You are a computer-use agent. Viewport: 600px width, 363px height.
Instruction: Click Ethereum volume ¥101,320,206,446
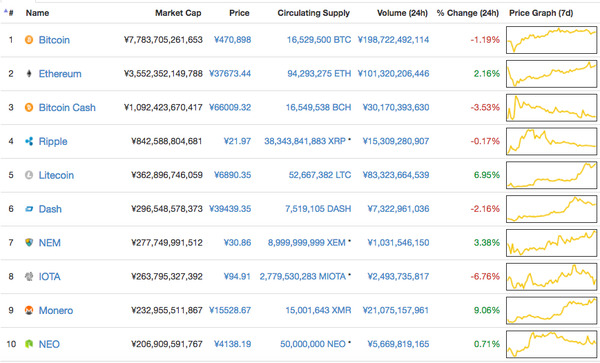point(393,73)
